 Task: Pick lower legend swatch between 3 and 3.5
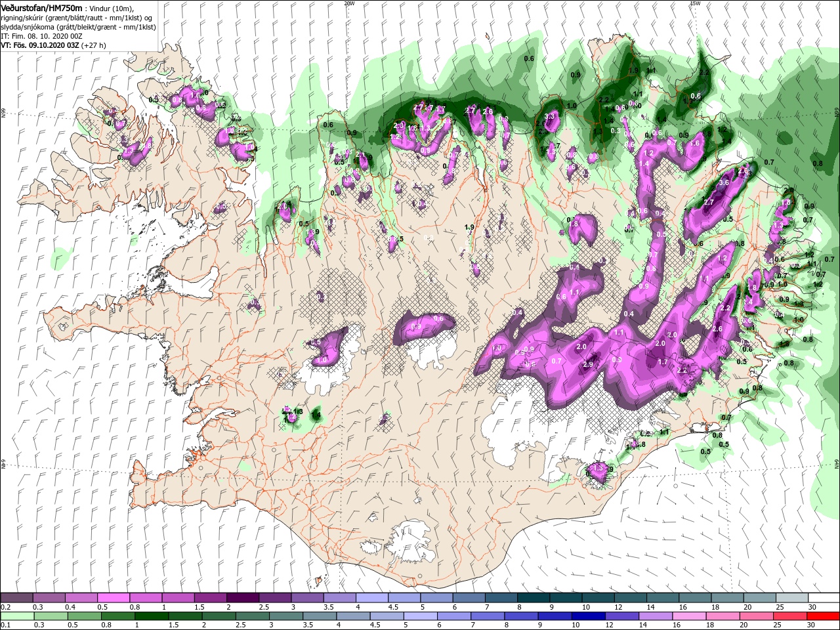(285, 616)
